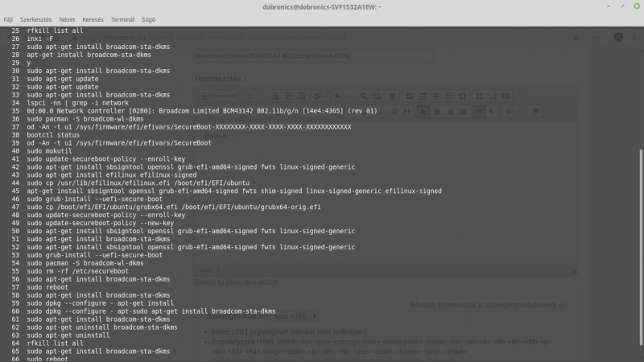644x362 pixels.
Task: Click the profile avatar in the browser toolbar
Action: pyautogui.click(x=618, y=37)
